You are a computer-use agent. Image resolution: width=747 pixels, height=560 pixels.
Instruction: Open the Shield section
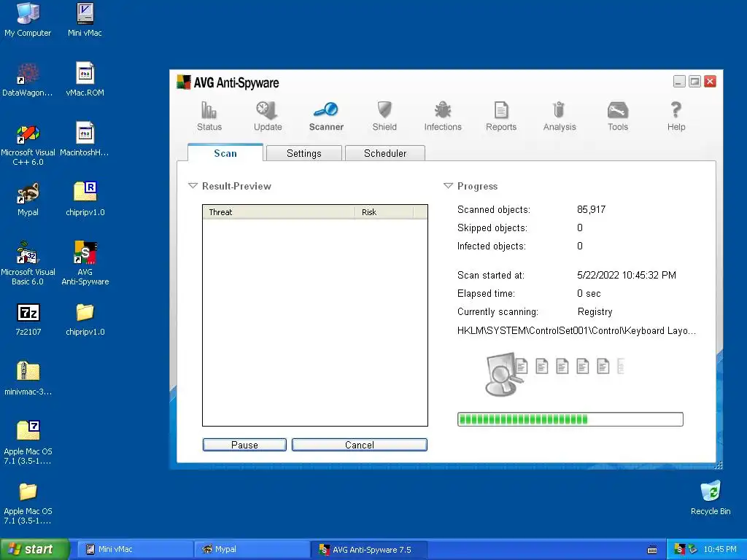point(384,116)
